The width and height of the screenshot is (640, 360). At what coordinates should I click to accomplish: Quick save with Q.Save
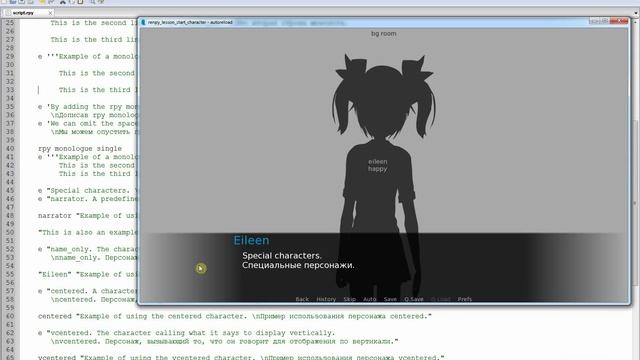[x=413, y=299]
